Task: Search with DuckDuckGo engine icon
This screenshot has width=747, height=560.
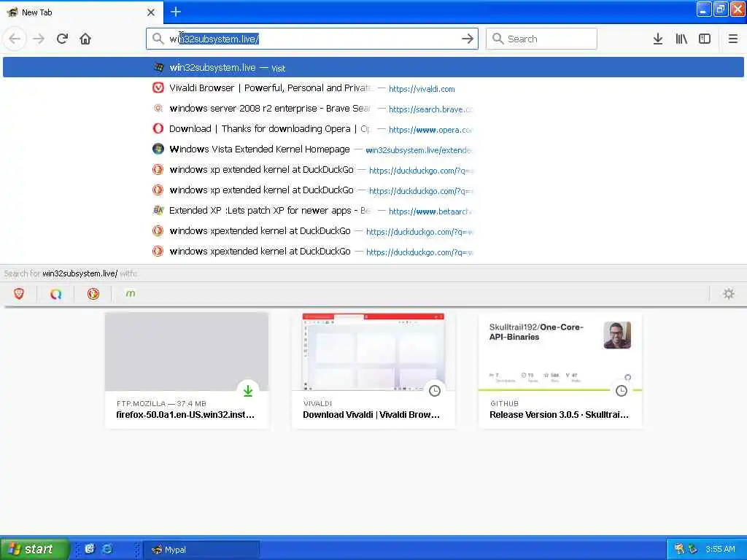Action: [x=93, y=294]
